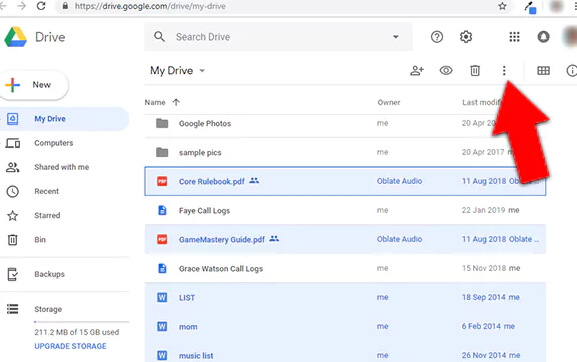Select GameMastery Guide.pdf file
The width and height of the screenshot is (577, 362).
[x=345, y=239]
